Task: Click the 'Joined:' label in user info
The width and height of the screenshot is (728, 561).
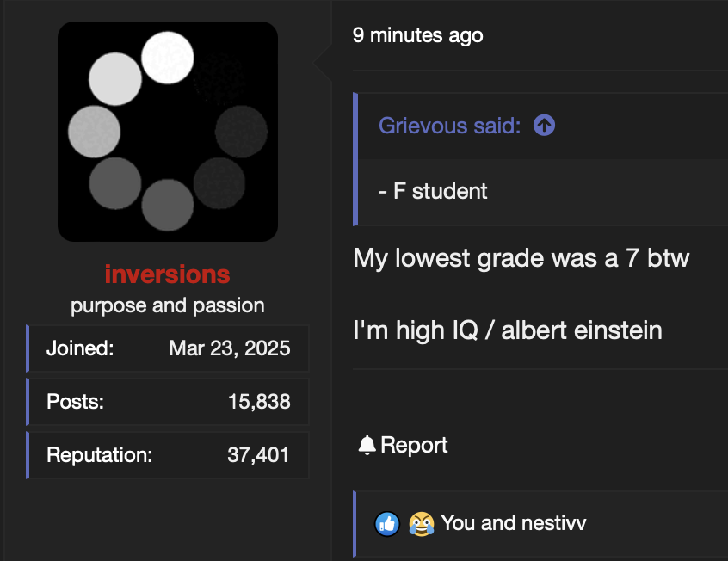Action: [x=80, y=348]
